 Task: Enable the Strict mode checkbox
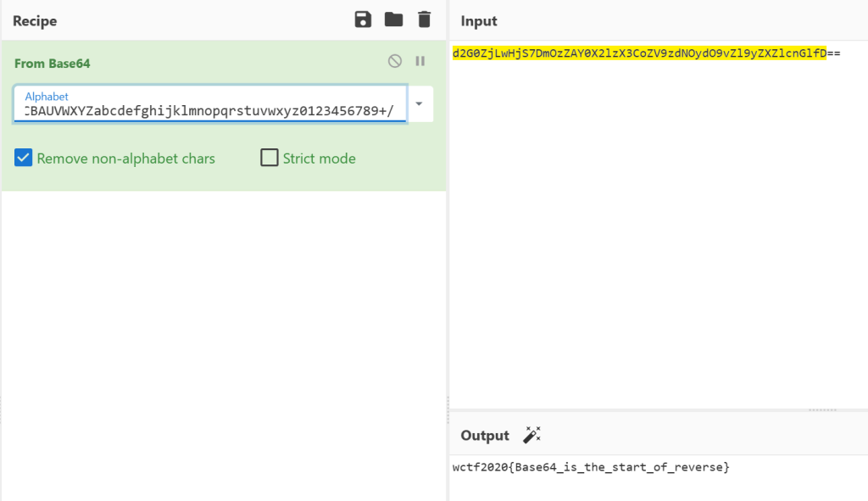(x=270, y=158)
